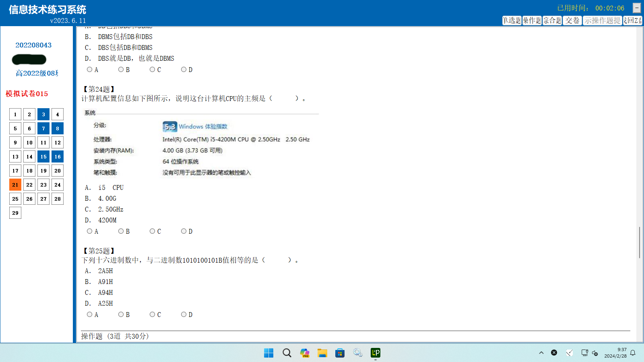Choose option B for the DBMS question
644x362 pixels.
(x=121, y=70)
